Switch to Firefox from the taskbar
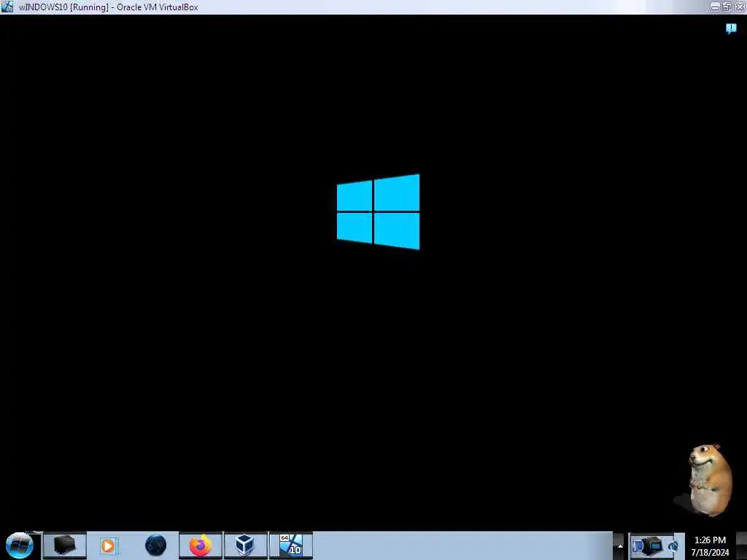Image resolution: width=747 pixels, height=560 pixels. point(201,545)
